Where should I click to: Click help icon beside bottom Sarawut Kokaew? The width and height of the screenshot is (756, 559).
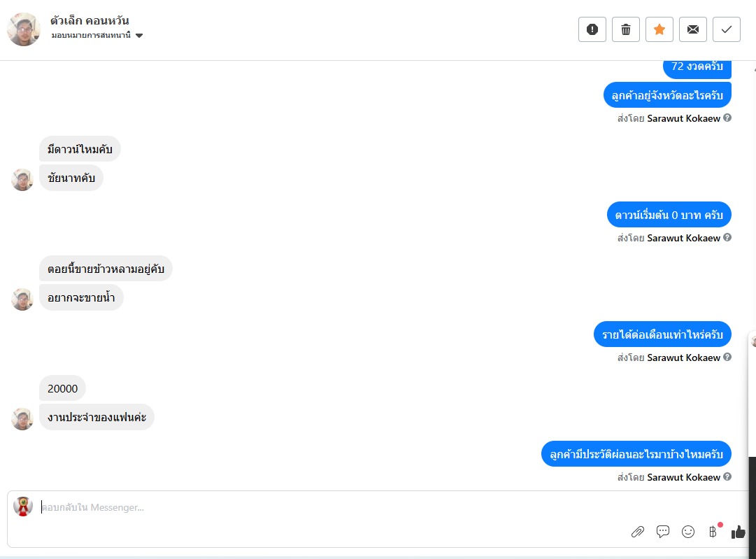(x=727, y=476)
